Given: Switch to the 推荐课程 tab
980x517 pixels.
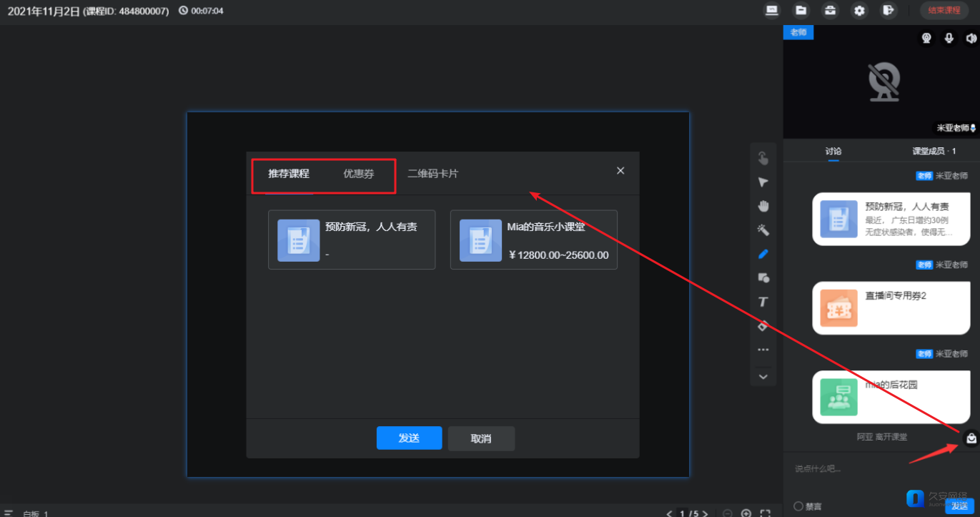Looking at the screenshot, I should (289, 174).
